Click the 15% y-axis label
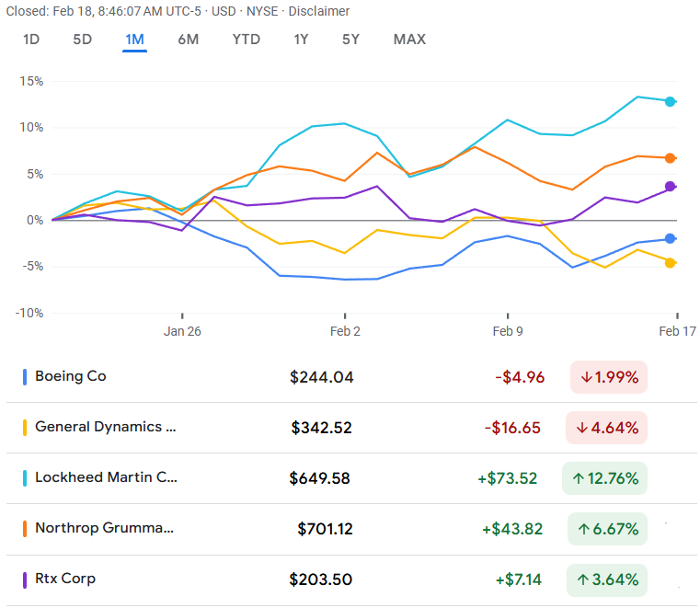Screen dimensions: 700x608 pyautogui.click(x=31, y=81)
